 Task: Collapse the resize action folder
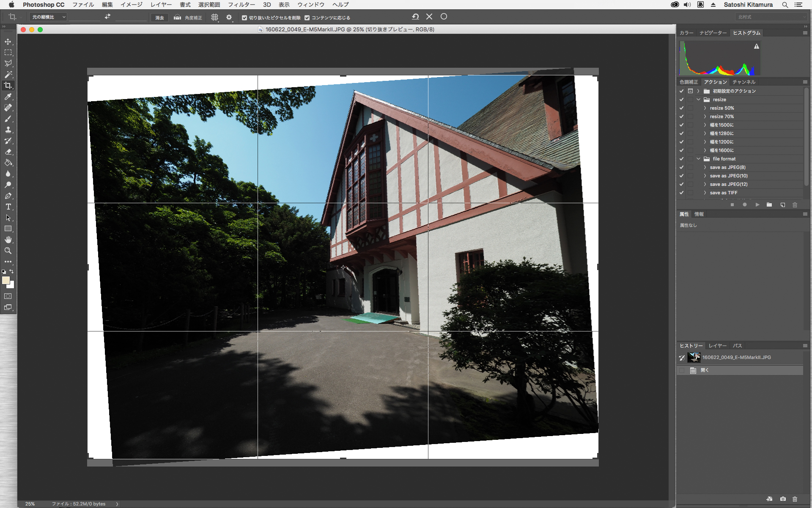coord(699,99)
